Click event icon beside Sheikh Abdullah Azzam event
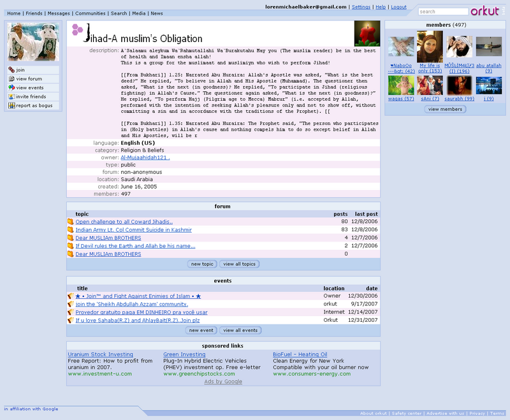Viewport: 510px width, 420px height. (71, 304)
